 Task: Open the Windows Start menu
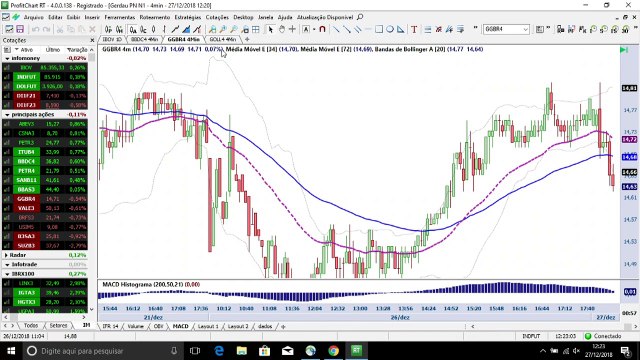point(11,351)
